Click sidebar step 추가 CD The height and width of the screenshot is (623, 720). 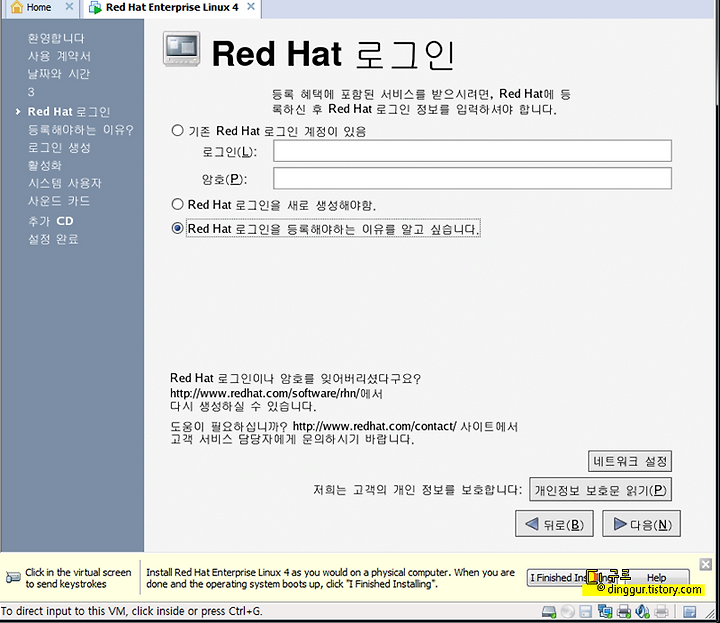pos(51,221)
